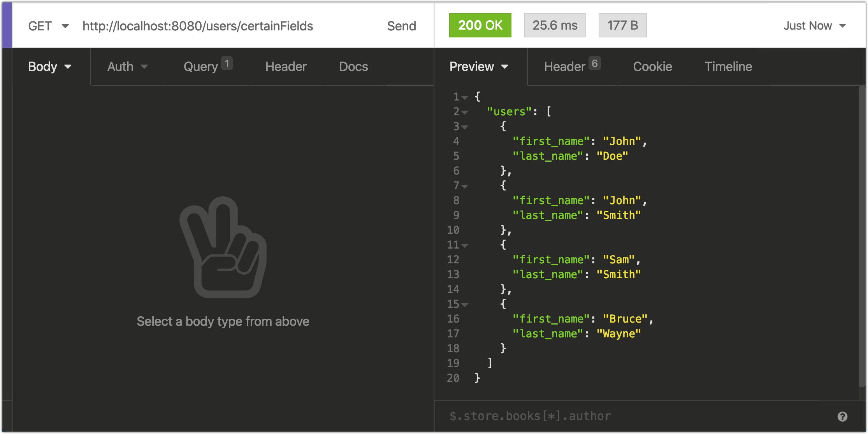Click the 177 B response size badge
The width and height of the screenshot is (868, 434).
coord(622,25)
